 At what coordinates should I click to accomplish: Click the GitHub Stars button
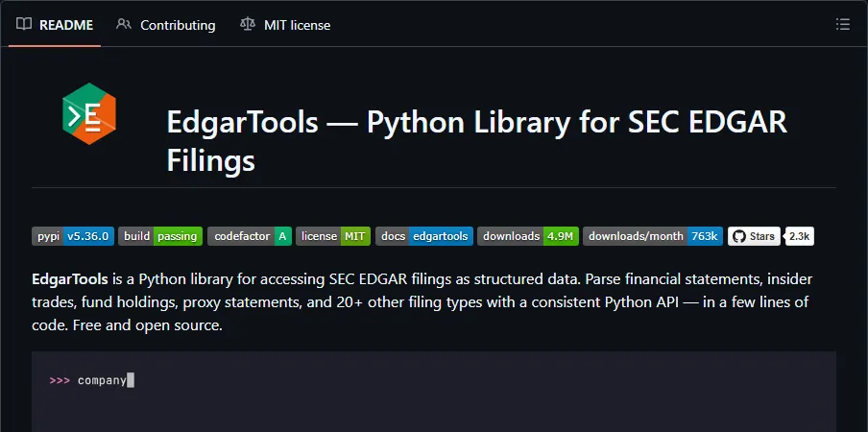tap(754, 236)
